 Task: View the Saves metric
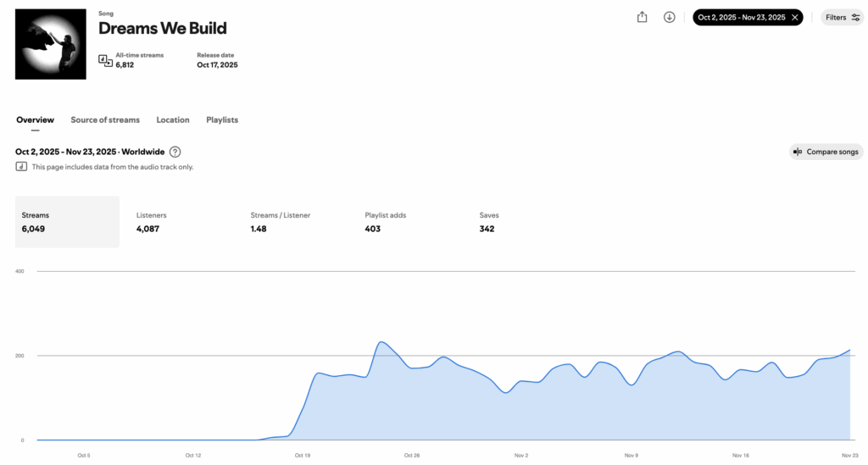[x=488, y=222]
